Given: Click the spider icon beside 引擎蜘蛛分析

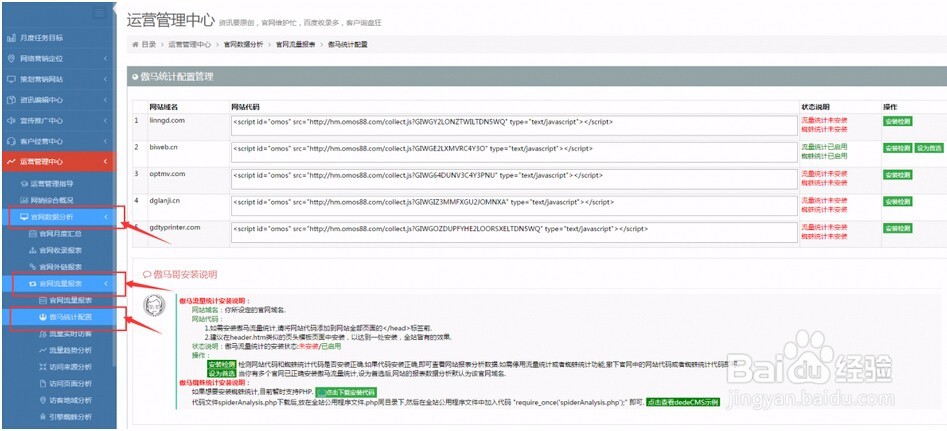Looking at the screenshot, I should pyautogui.click(x=42, y=417).
